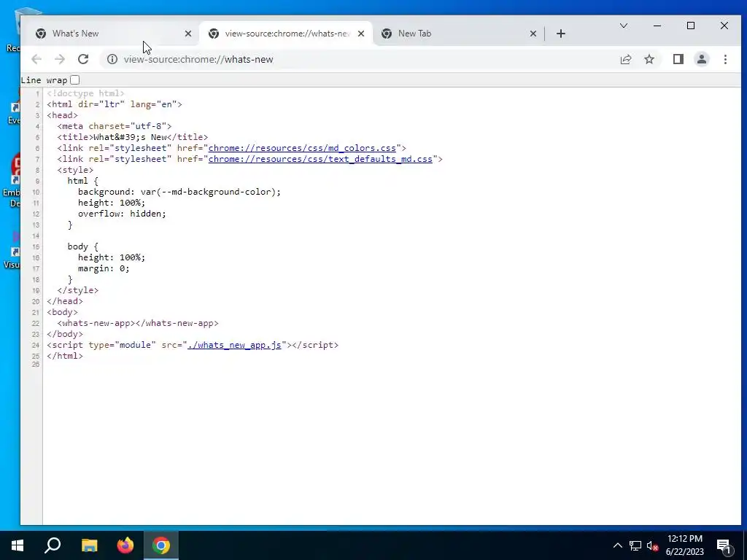
Task: Share this page icon
Action: click(x=625, y=59)
